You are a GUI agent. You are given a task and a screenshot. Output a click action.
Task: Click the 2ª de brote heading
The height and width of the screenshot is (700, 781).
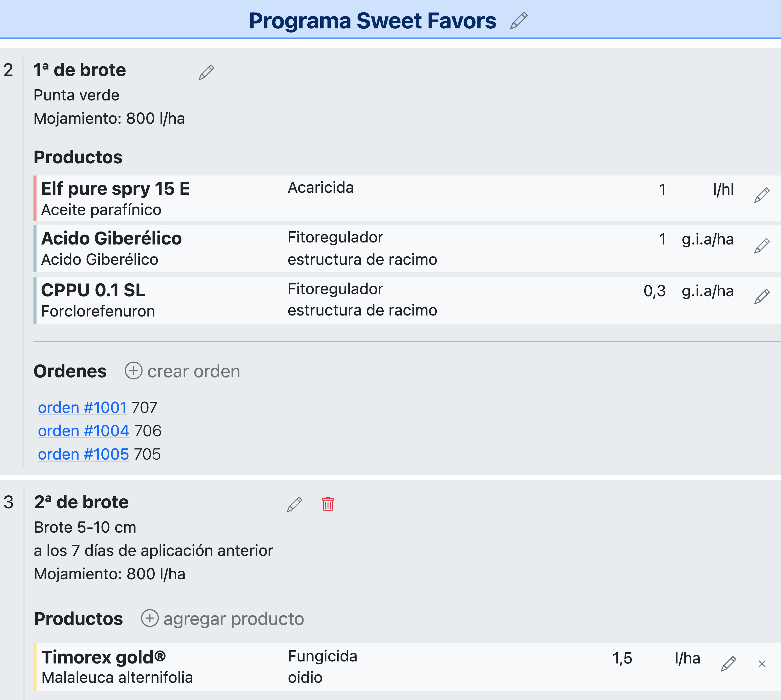click(81, 502)
